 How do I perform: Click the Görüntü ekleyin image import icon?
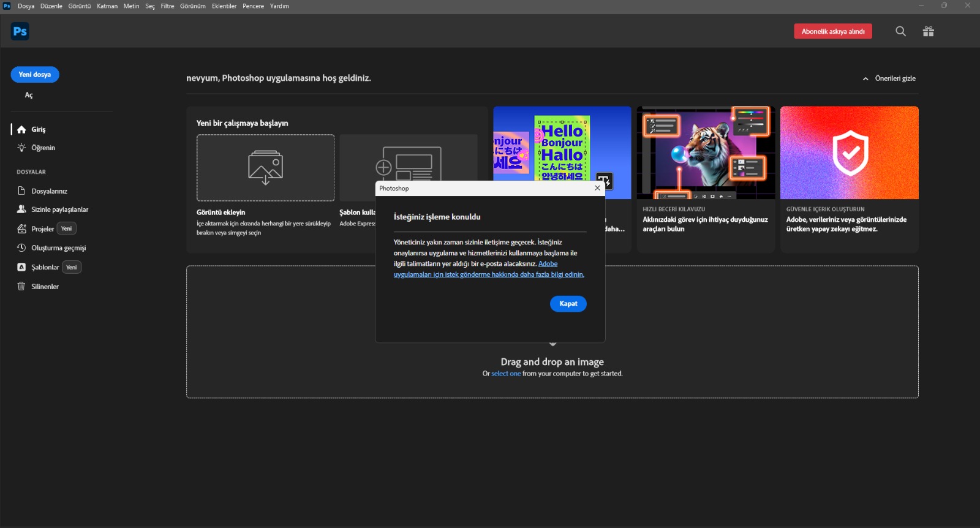(265, 168)
